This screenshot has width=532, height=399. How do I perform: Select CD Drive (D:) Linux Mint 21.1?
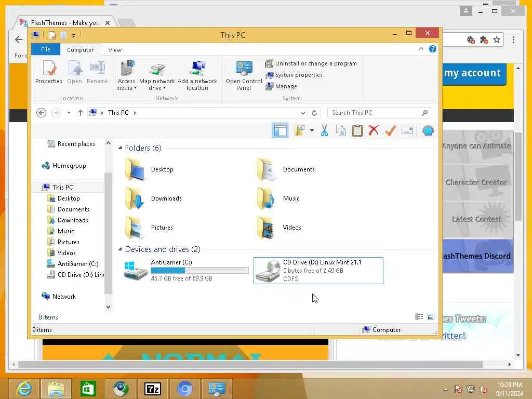coord(318,270)
